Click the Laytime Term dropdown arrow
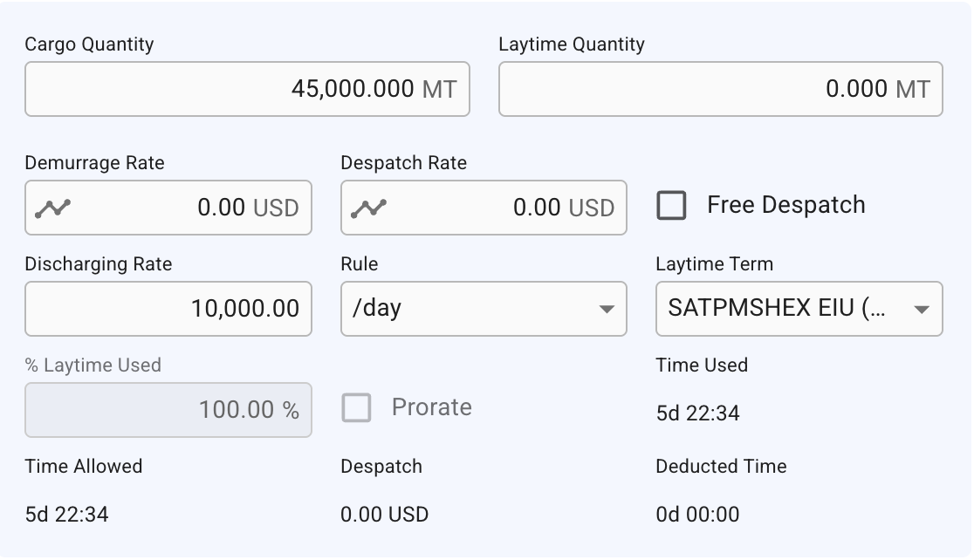The width and height of the screenshot is (974, 560). click(x=921, y=310)
